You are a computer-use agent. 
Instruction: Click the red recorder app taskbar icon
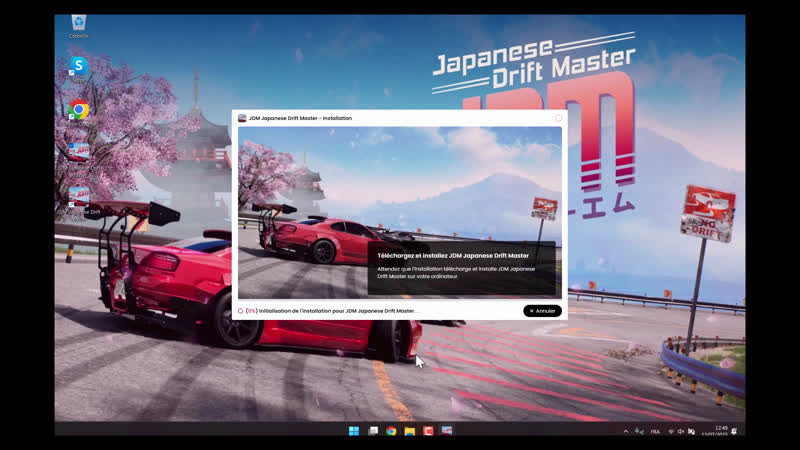(x=428, y=431)
